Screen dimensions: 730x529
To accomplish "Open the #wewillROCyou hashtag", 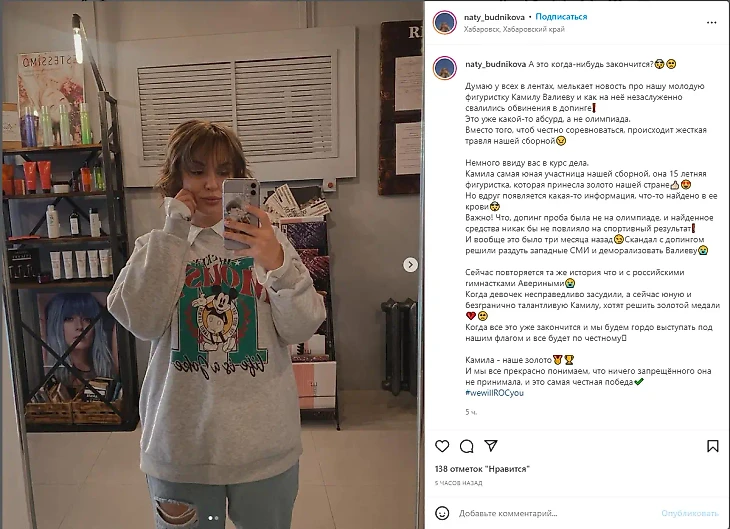I will point(494,393).
